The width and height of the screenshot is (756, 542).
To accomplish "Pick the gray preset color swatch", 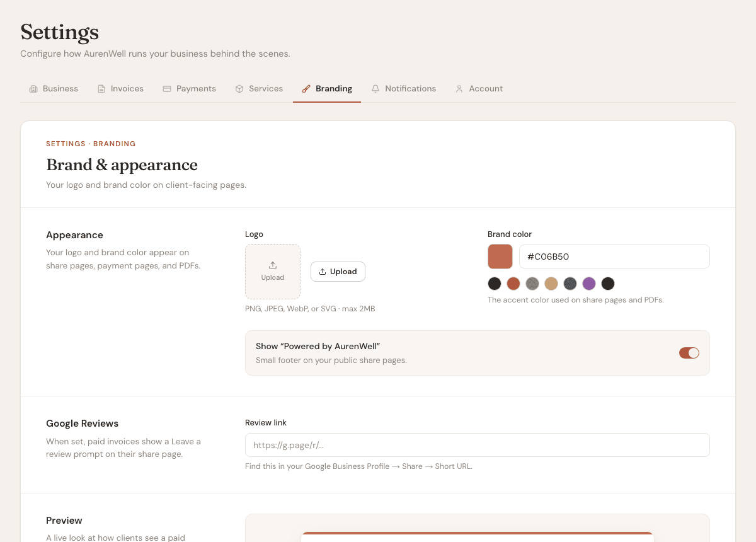I will 532,284.
